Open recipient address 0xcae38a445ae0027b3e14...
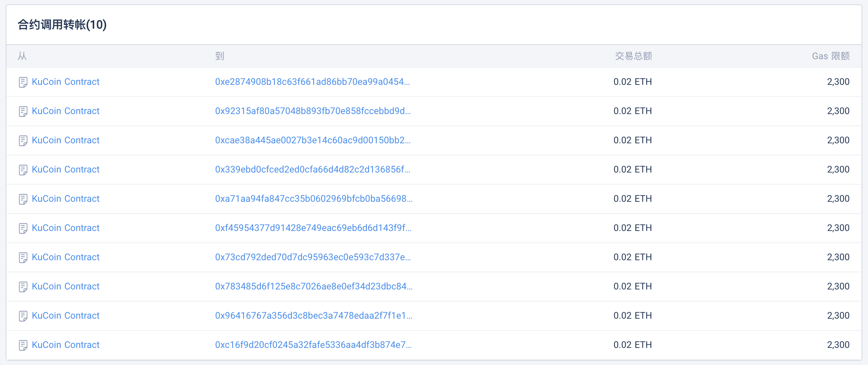Image resolution: width=868 pixels, height=365 pixels. coord(313,140)
